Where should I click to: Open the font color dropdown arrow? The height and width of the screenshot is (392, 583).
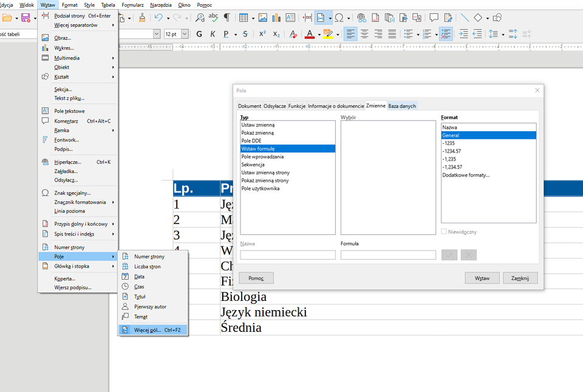point(319,34)
